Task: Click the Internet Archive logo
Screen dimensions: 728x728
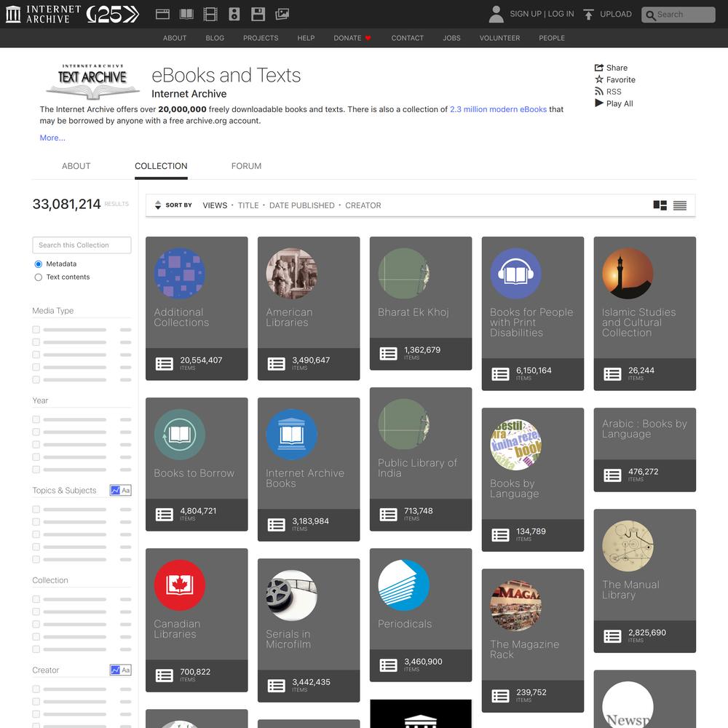Action: [43, 15]
